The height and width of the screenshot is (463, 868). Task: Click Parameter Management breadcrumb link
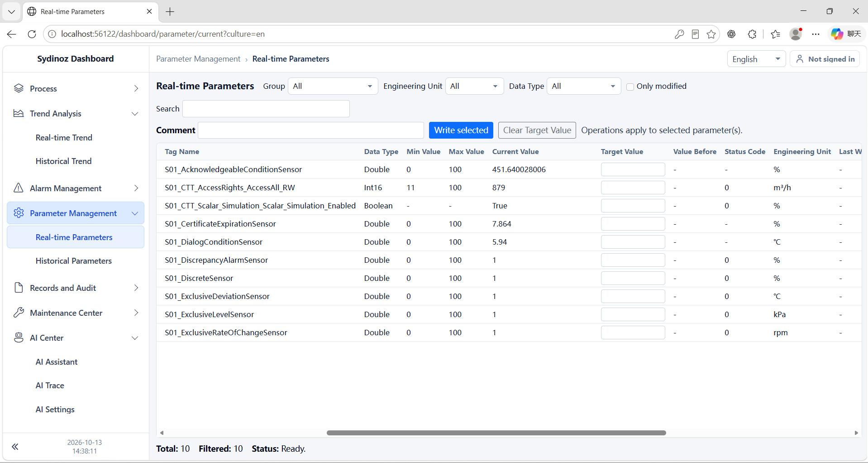198,59
